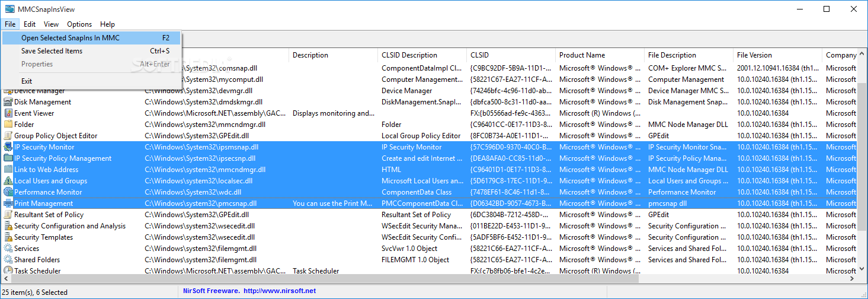Select the Print Management name cell
The image size is (868, 299).
pyautogui.click(x=44, y=203)
